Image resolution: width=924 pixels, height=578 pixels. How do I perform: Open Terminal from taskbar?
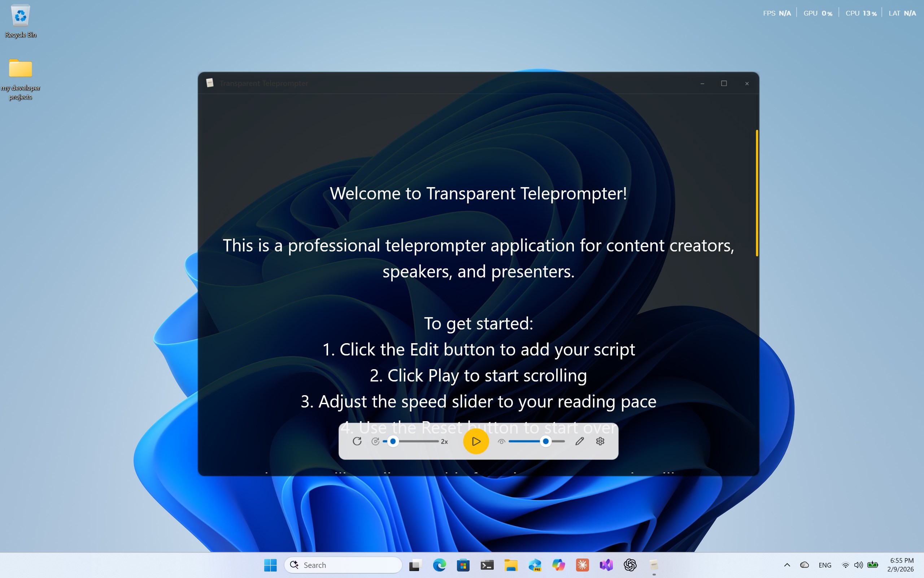487,565
